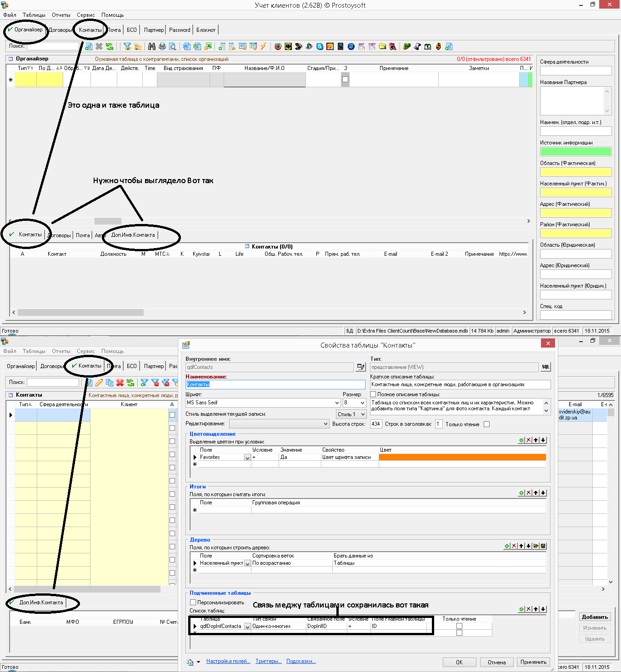The width and height of the screenshot is (621, 672).
Task: Click the lightning bolt icon in top toolbar
Action: [263, 46]
